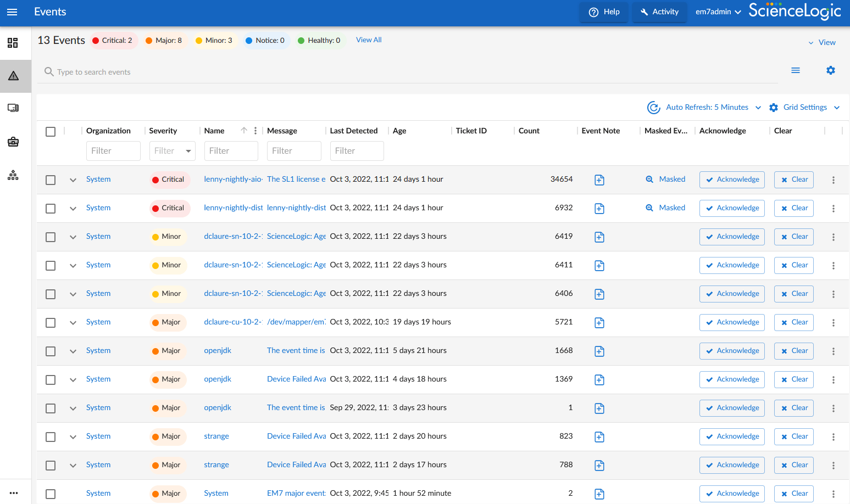The width and height of the screenshot is (850, 504).
Task: Open the hamburger navigation menu
Action: coord(12,12)
